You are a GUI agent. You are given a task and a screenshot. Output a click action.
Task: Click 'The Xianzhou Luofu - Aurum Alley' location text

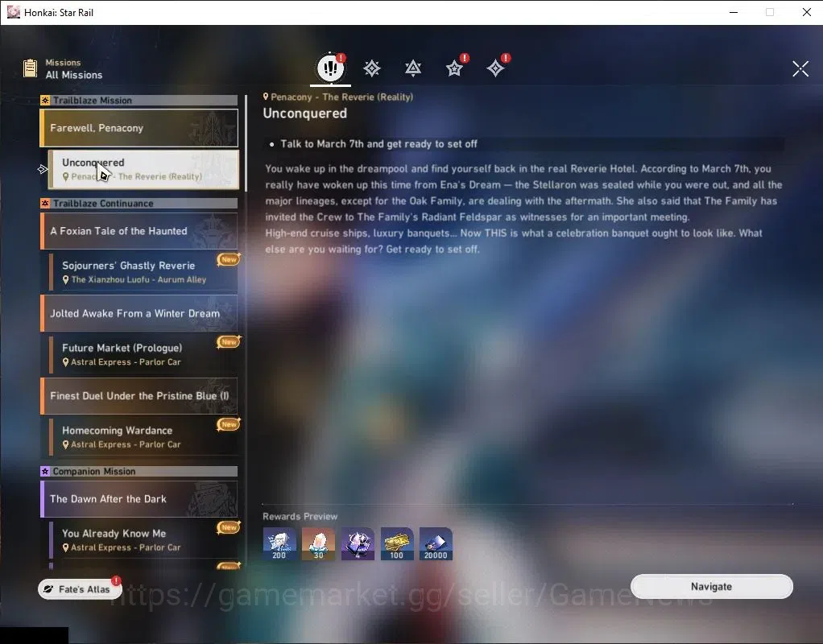(x=139, y=280)
